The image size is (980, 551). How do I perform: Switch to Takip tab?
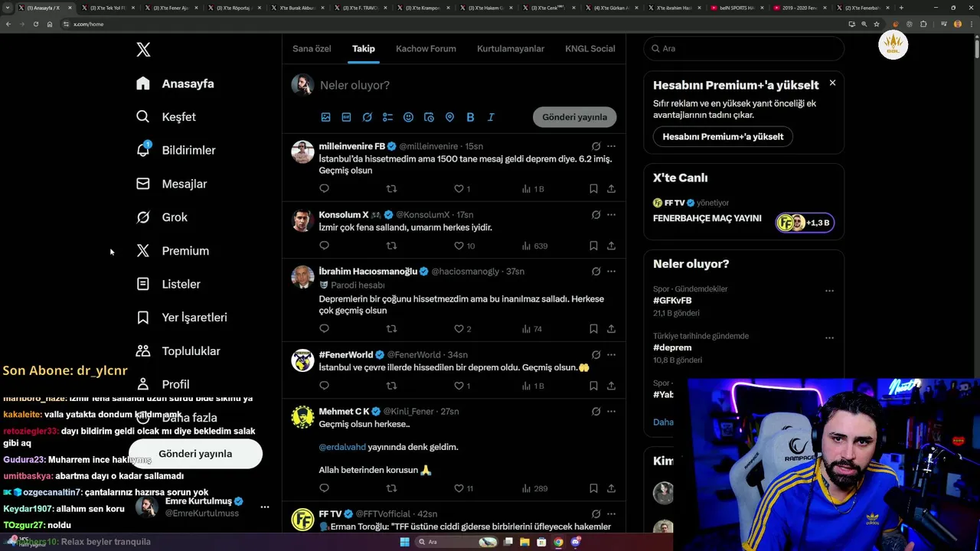(364, 48)
